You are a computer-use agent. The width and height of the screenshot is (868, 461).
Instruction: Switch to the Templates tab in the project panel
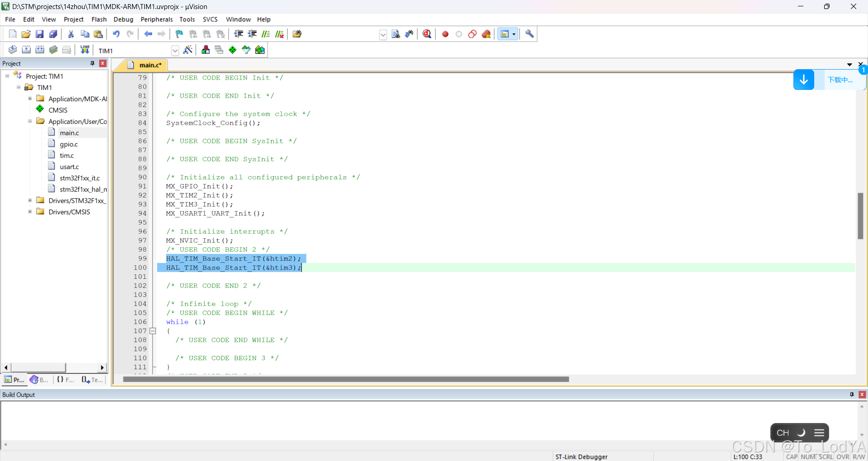[x=92, y=380]
